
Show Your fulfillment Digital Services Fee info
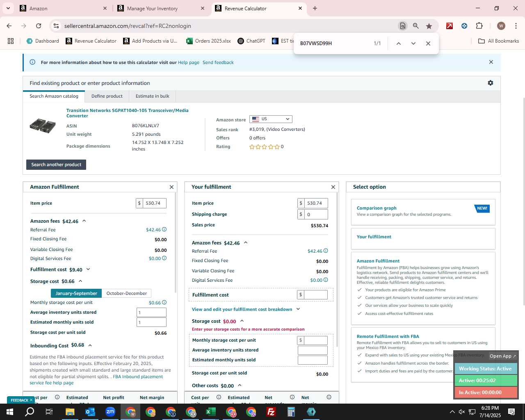(326, 280)
